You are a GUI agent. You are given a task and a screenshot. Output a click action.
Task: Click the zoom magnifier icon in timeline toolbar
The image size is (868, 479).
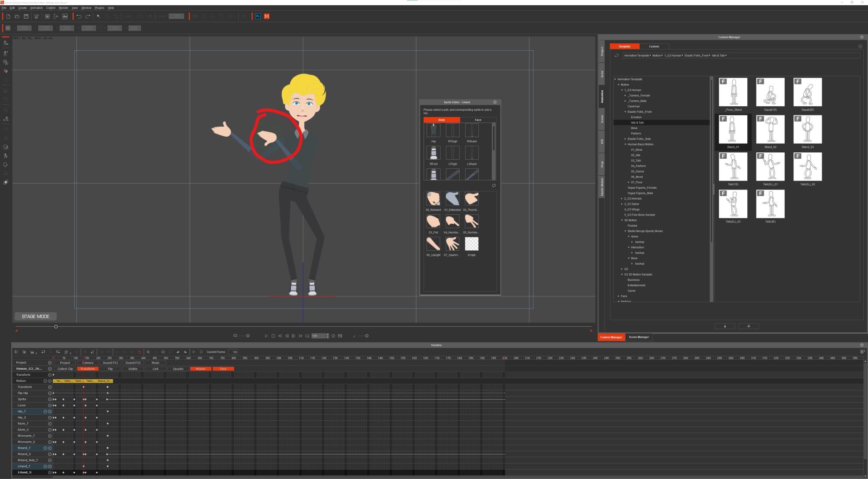(x=148, y=352)
